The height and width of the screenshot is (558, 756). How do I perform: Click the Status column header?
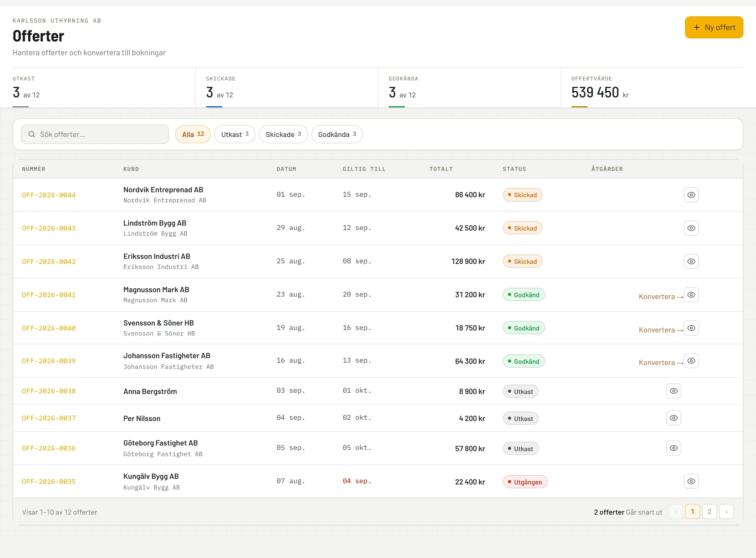514,169
